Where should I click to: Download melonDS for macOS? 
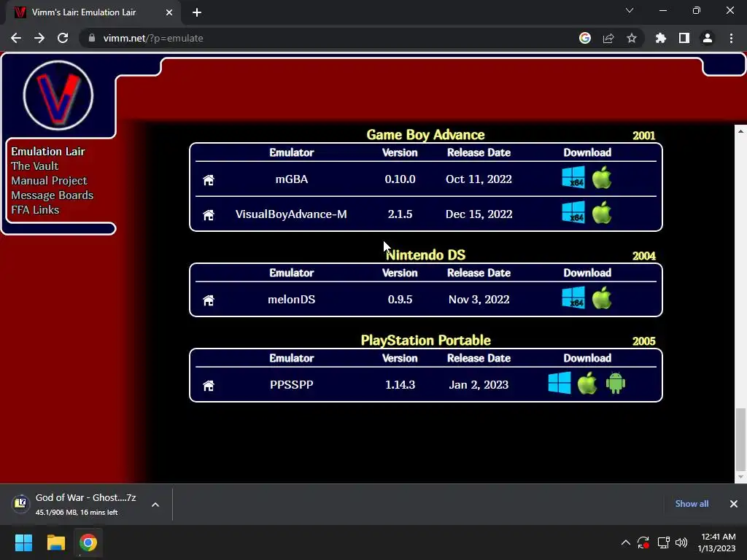pos(602,297)
